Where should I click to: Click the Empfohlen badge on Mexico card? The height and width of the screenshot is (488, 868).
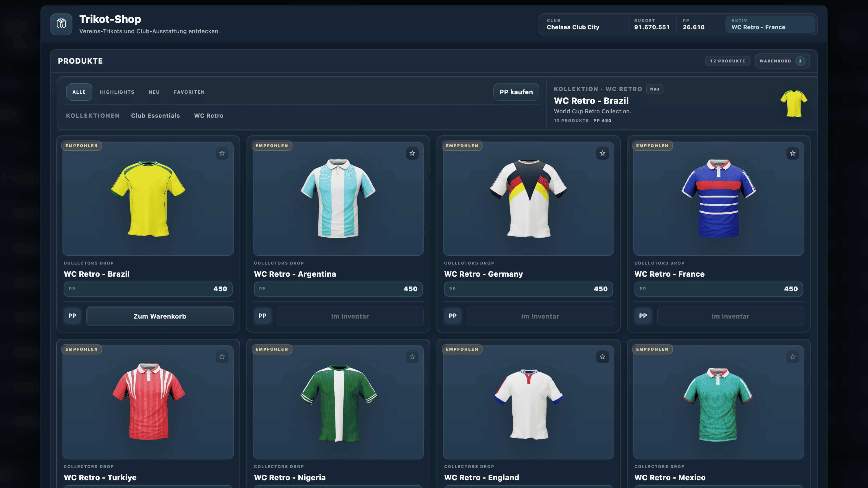coord(652,349)
